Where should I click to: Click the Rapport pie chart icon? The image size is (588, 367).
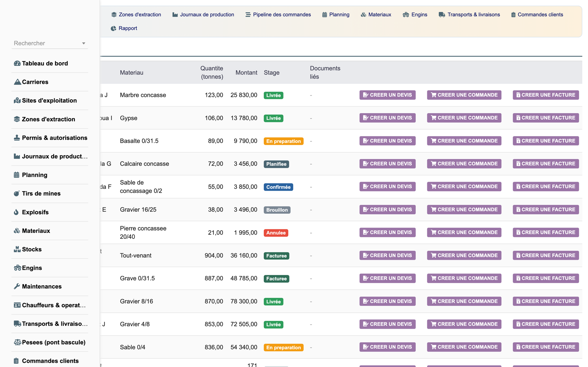113,28
